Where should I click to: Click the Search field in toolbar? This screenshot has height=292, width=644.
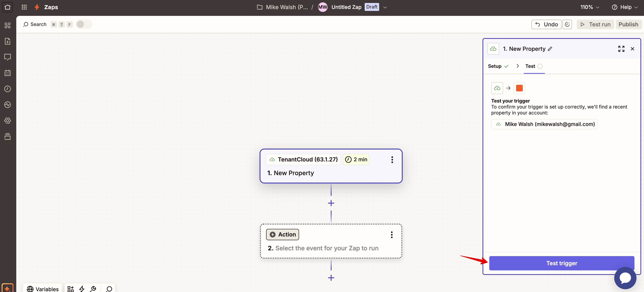[35, 24]
